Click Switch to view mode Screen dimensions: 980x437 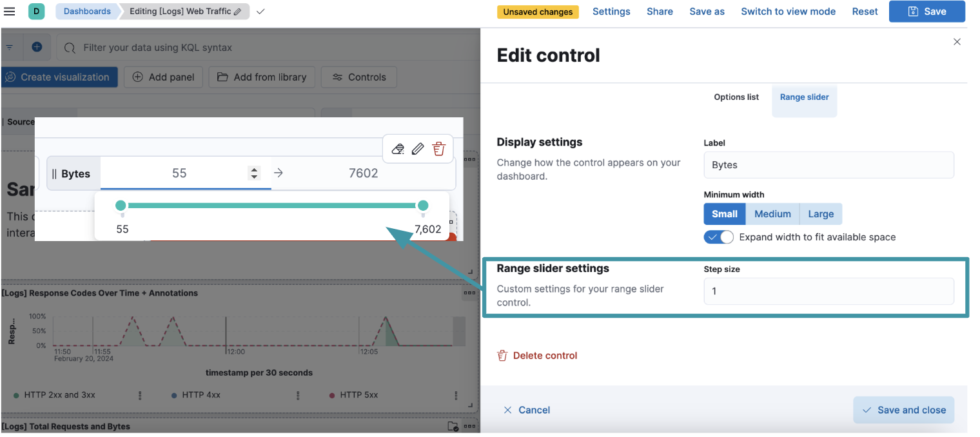tap(788, 11)
